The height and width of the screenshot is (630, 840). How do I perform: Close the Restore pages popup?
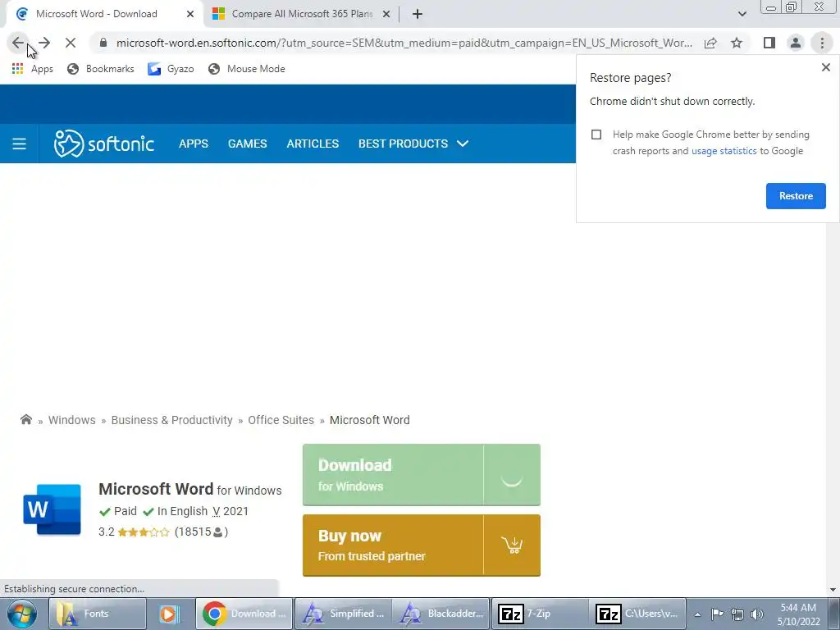coord(825,67)
